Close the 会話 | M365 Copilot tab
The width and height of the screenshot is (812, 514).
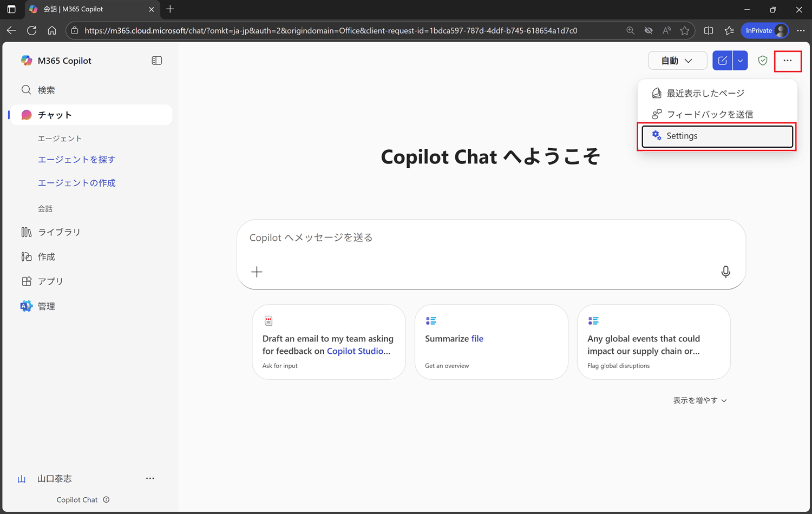(x=152, y=9)
